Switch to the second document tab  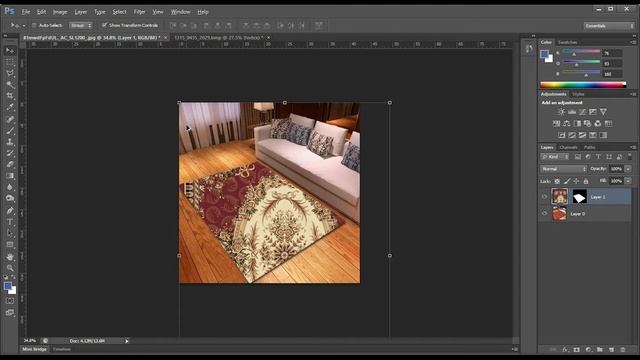[219, 38]
